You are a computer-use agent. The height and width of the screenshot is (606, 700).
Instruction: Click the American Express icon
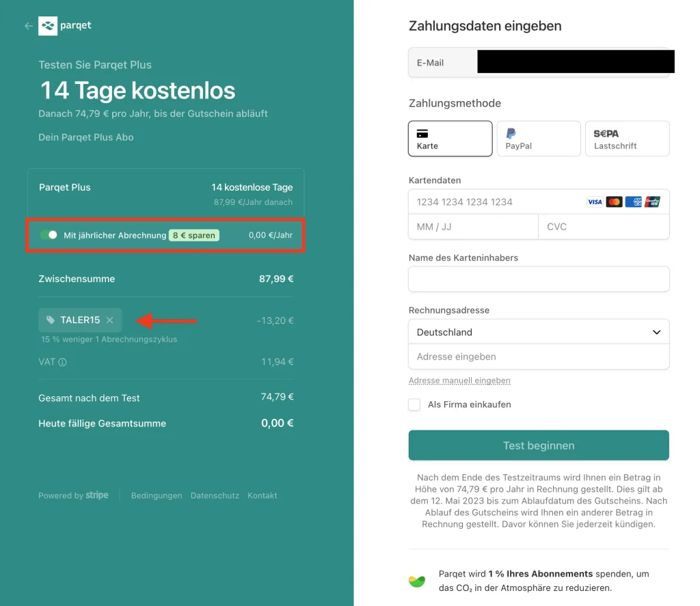click(x=633, y=202)
